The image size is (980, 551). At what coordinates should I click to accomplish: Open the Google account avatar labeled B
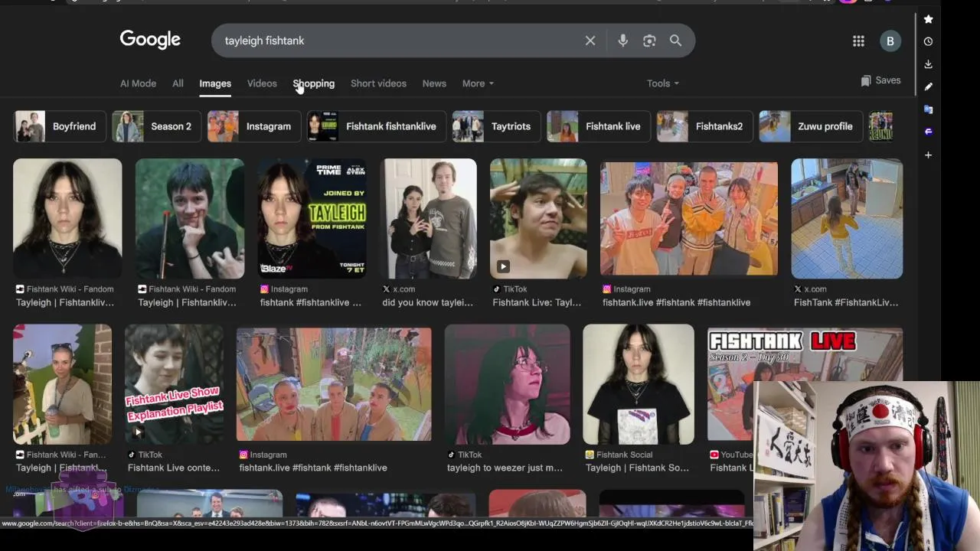pos(890,41)
